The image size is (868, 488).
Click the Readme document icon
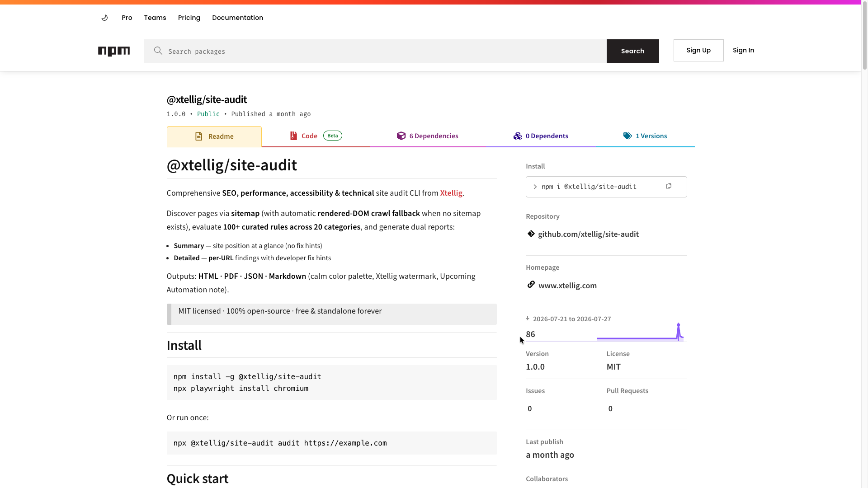pyautogui.click(x=198, y=136)
